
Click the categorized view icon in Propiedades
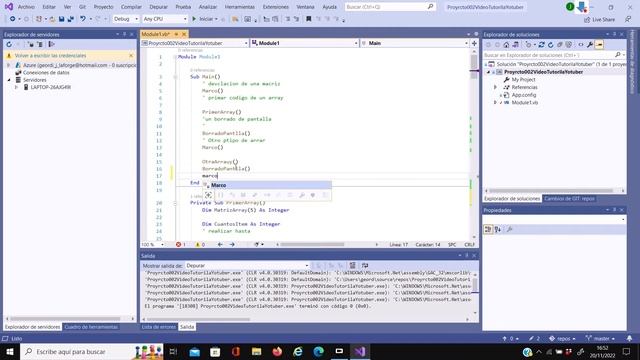pyautogui.click(x=488, y=229)
